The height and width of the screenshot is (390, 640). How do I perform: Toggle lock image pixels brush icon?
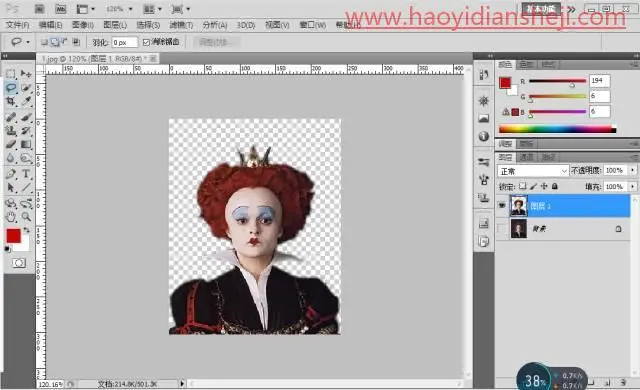pyautogui.click(x=533, y=186)
